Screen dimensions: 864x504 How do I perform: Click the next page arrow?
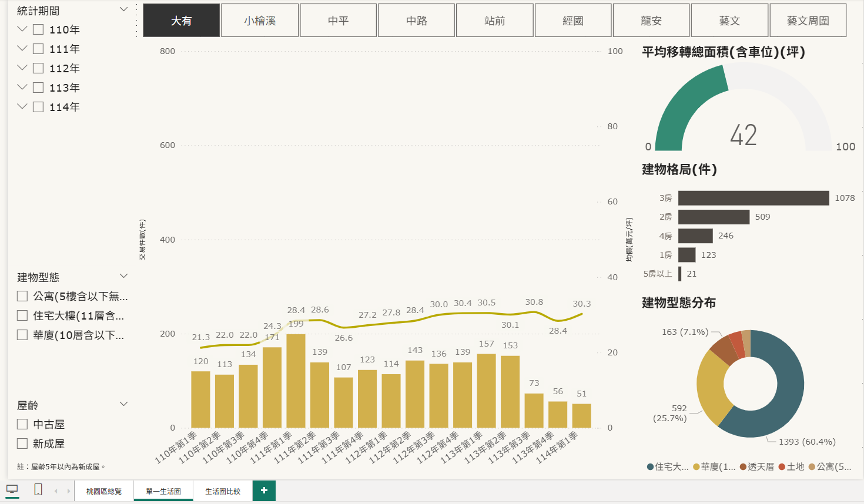pyautogui.click(x=69, y=491)
